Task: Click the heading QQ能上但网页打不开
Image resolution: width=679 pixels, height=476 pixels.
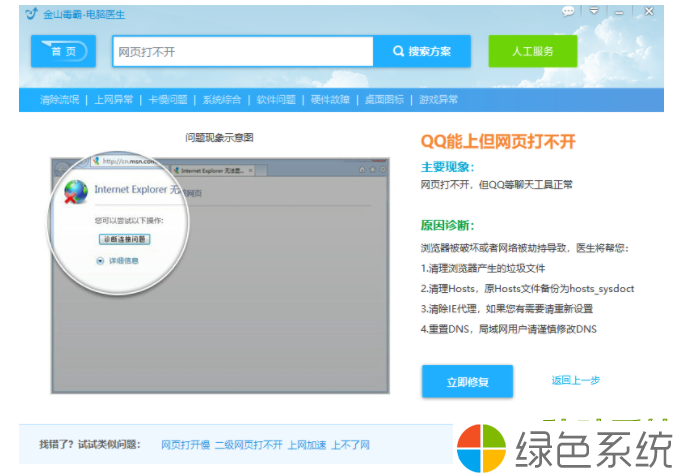Action: 498,141
